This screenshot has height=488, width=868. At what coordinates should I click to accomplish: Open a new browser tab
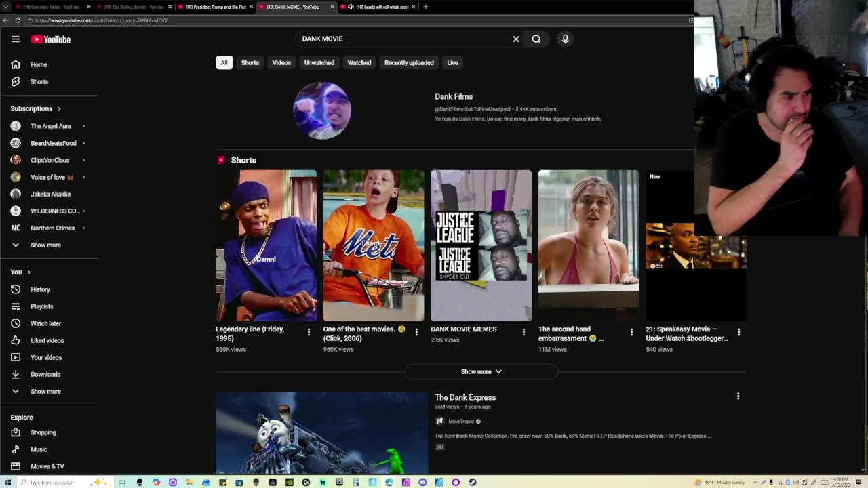point(425,7)
